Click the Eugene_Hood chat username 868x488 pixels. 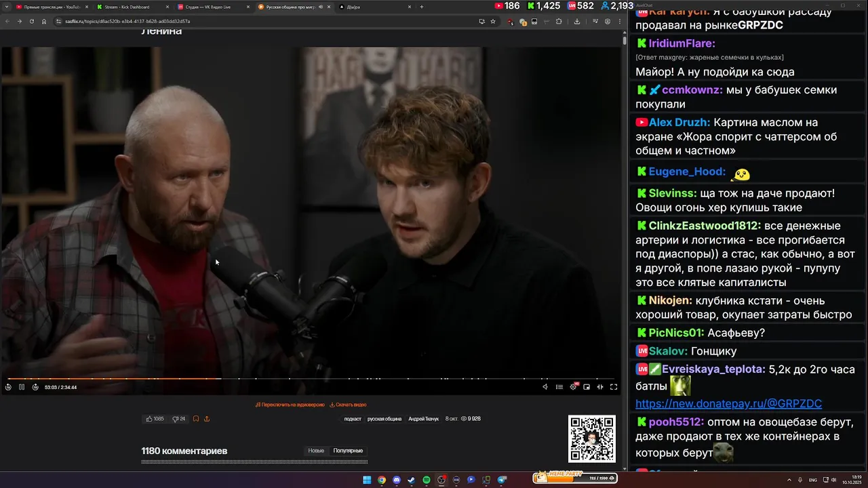click(x=687, y=171)
